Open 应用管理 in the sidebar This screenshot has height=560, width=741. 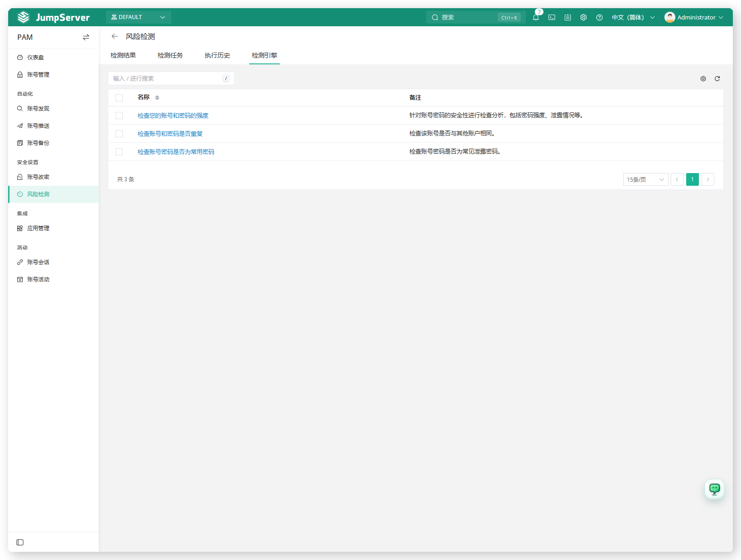[x=53, y=228]
